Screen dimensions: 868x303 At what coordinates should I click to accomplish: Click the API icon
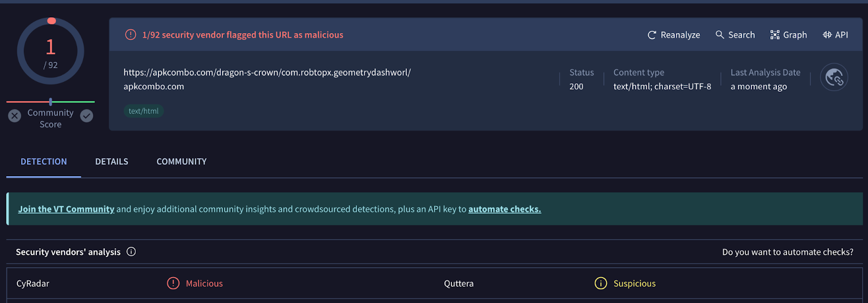[x=827, y=35]
